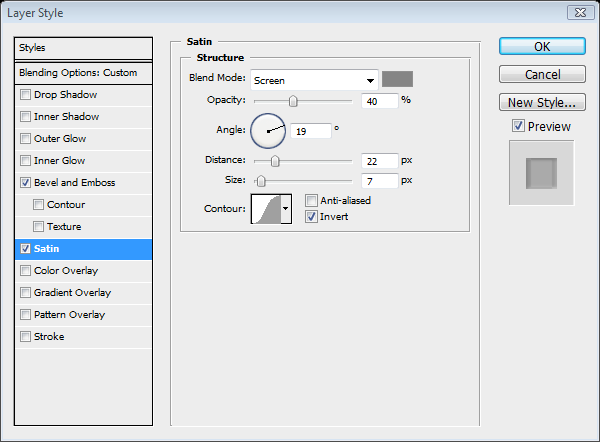Click the layer style preview thumbnail
Image resolution: width=600 pixels, height=442 pixels.
[541, 173]
